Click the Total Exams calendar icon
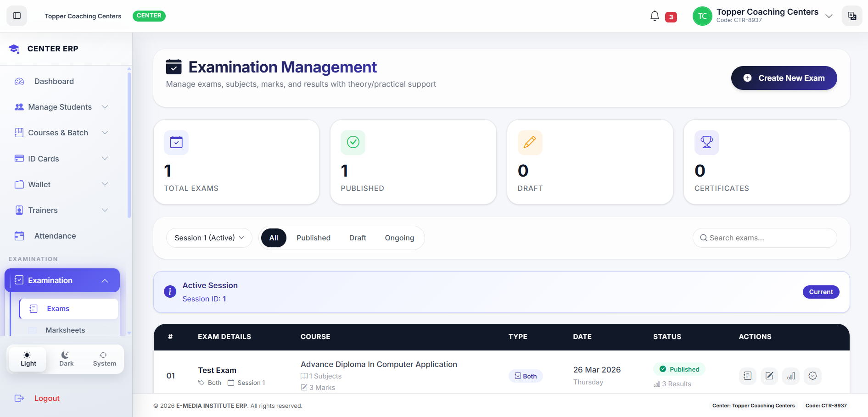 click(176, 142)
